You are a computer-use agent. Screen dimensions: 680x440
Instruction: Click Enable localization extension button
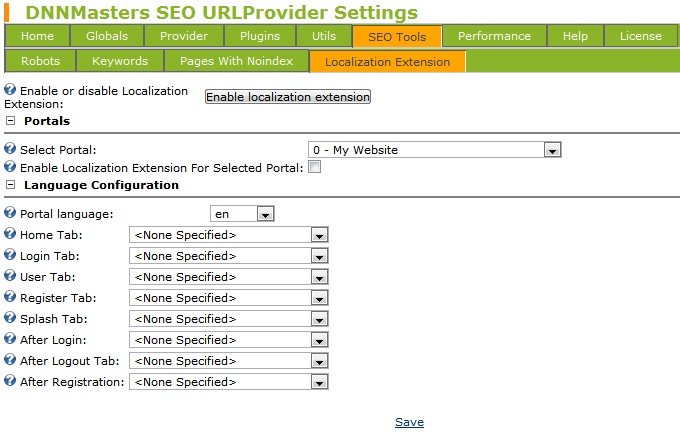[x=288, y=97]
